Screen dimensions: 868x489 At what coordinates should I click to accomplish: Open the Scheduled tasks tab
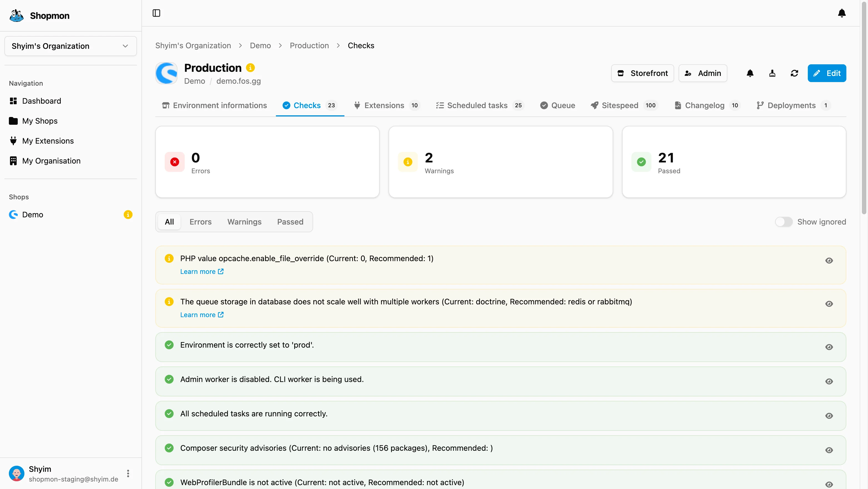480,105
